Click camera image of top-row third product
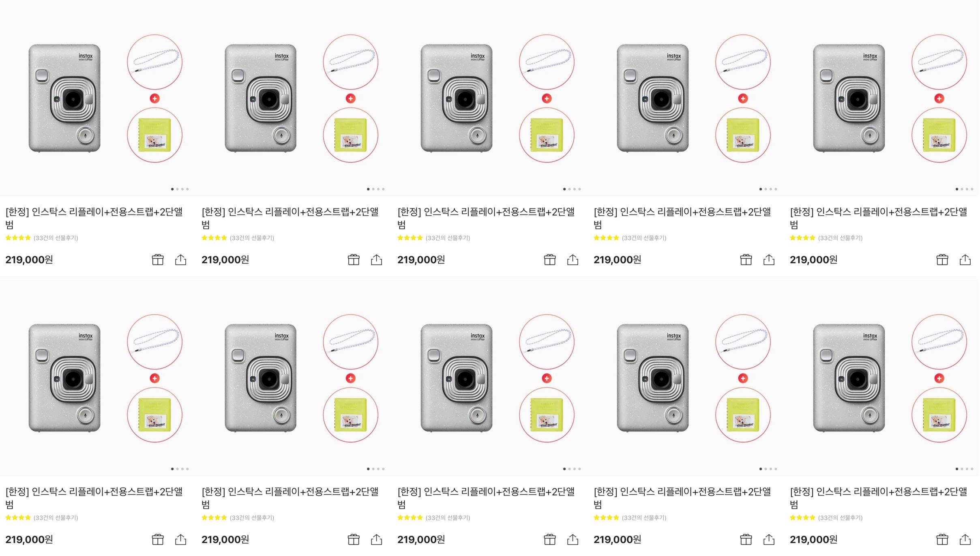This screenshot has width=980, height=556. click(457, 98)
